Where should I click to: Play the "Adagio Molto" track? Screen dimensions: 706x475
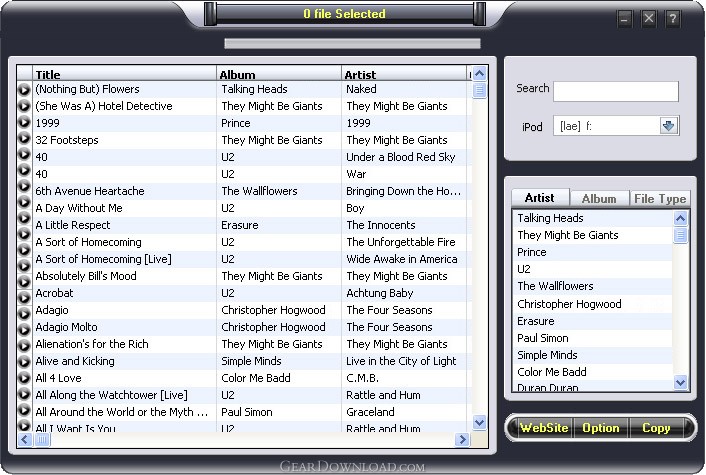click(x=24, y=328)
